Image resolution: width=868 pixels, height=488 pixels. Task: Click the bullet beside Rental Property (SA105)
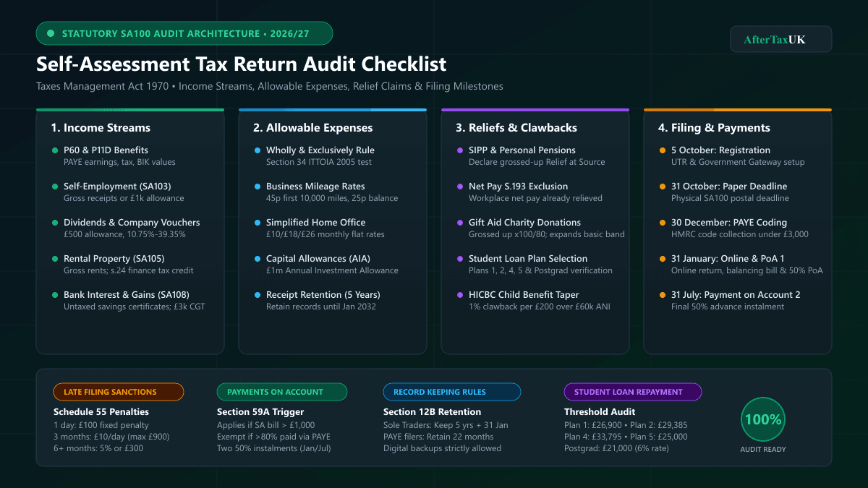[55, 259]
